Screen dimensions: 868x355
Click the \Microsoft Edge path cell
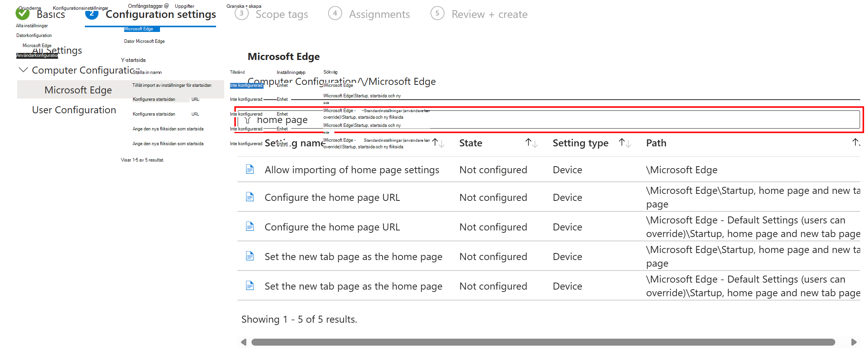[x=682, y=170]
